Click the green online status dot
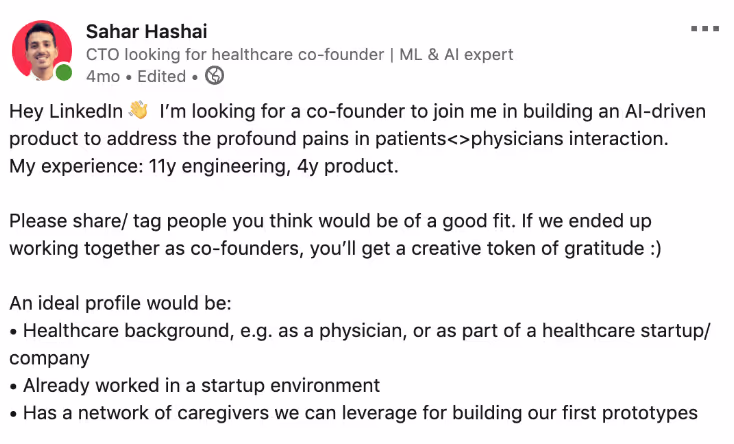This screenshot has width=734, height=444. [x=64, y=73]
